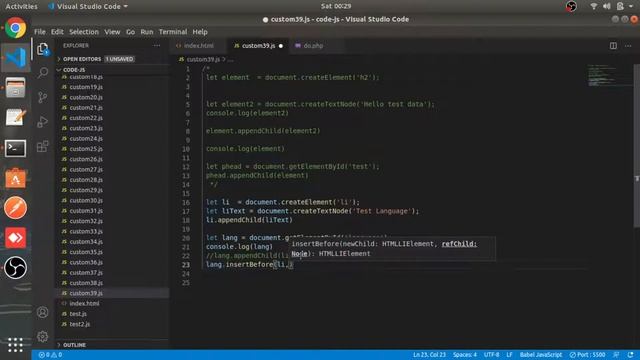This screenshot has height=360, width=640.
Task: Open the Postman dock icon
Action: [16, 208]
